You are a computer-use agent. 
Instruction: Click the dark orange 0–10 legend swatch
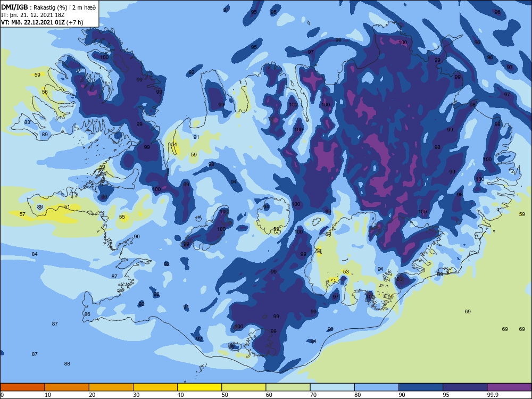(22, 387)
